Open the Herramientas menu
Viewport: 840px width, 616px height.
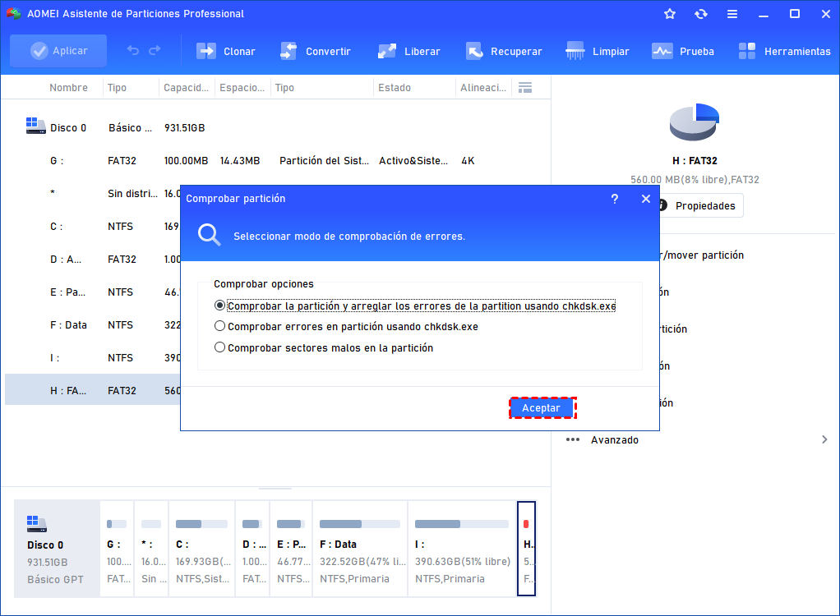784,52
